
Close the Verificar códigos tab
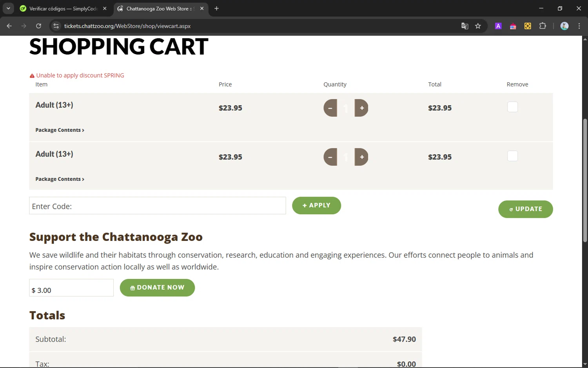tap(105, 8)
